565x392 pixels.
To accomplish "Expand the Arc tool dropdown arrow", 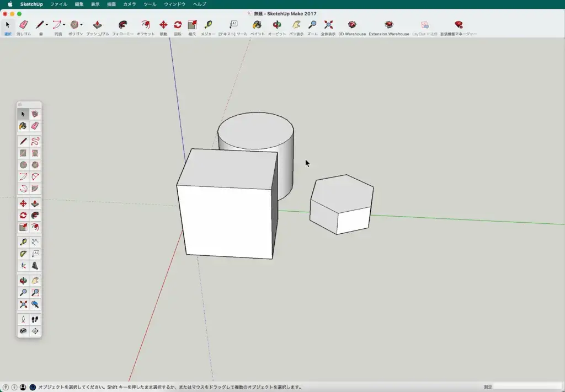I will (x=64, y=25).
